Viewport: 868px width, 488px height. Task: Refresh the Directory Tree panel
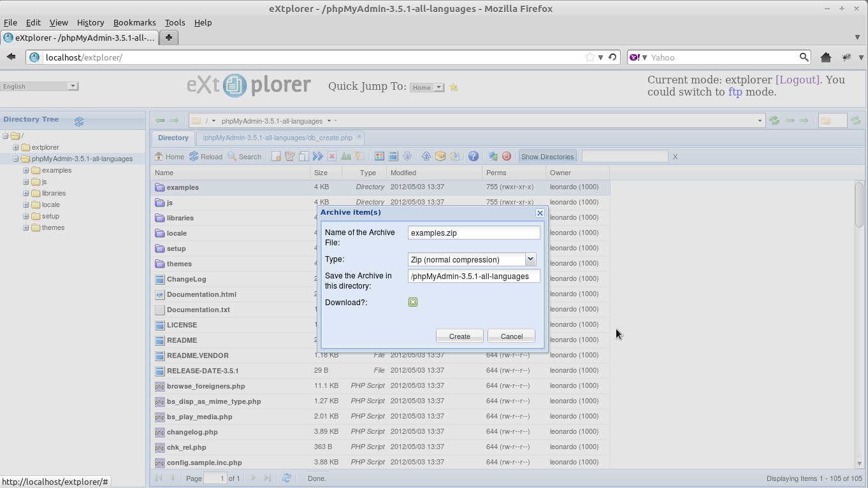coord(79,121)
